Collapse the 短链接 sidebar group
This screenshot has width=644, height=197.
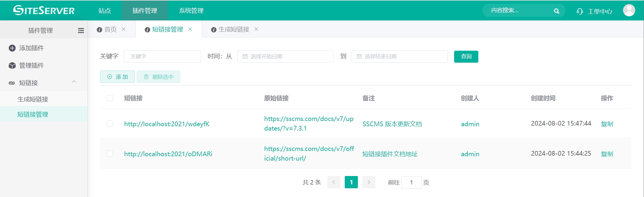tap(74, 82)
